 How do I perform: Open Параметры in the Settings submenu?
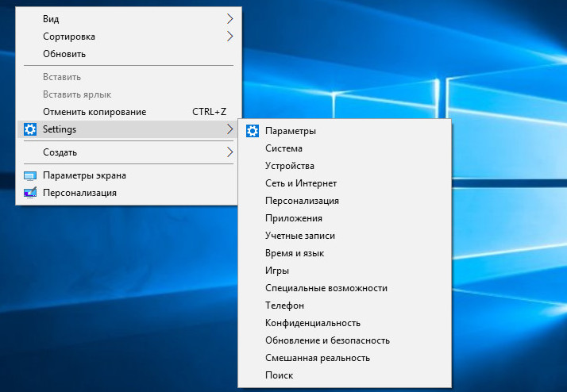point(345,131)
